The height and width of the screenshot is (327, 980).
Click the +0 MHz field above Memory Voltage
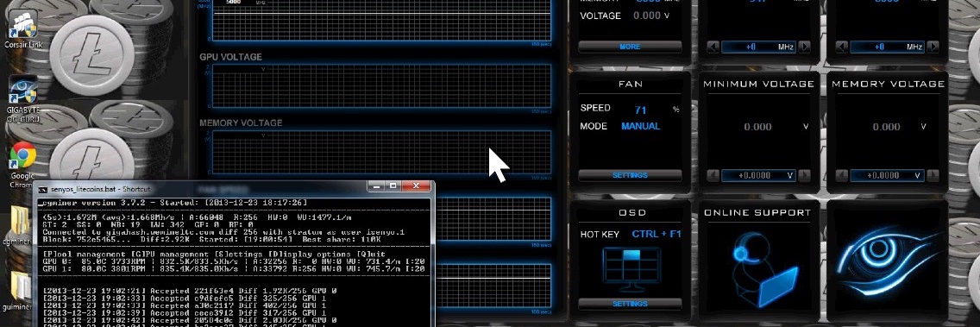[x=888, y=47]
